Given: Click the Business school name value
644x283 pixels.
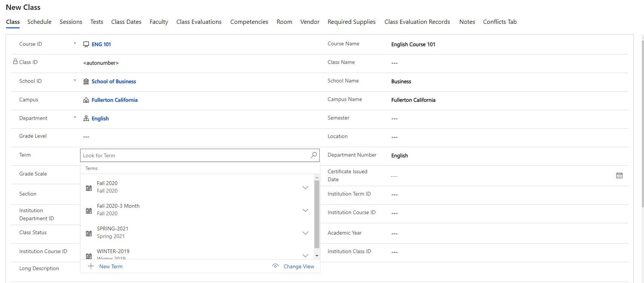Looking at the screenshot, I should 401,81.
